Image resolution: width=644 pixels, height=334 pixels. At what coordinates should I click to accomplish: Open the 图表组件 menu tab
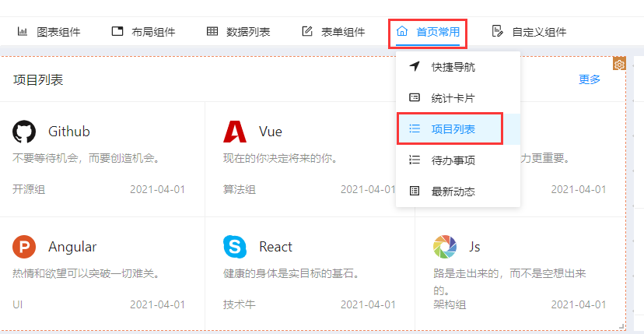tap(49, 32)
